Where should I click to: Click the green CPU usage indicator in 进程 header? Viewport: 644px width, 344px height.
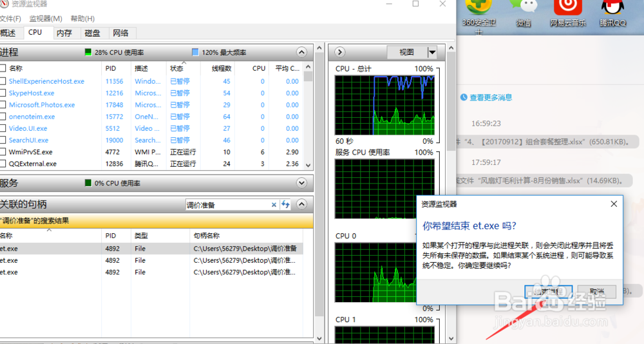[x=88, y=52]
